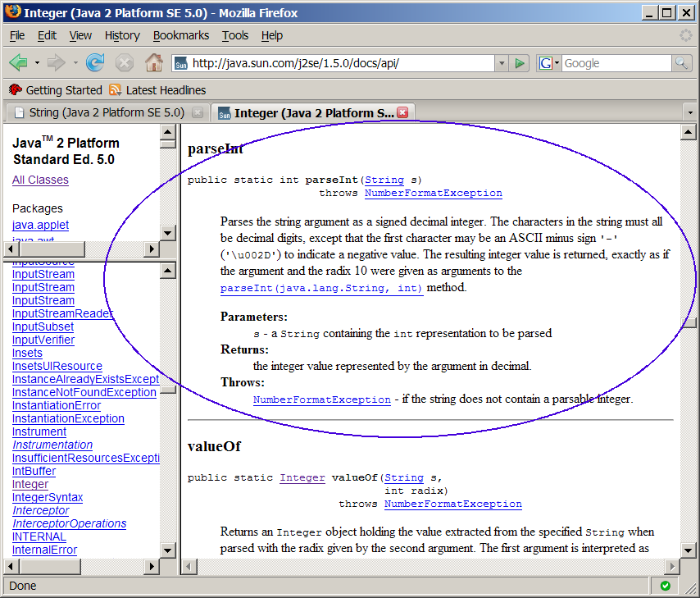Click the green Go button
The width and height of the screenshot is (700, 598).
pyautogui.click(x=519, y=63)
